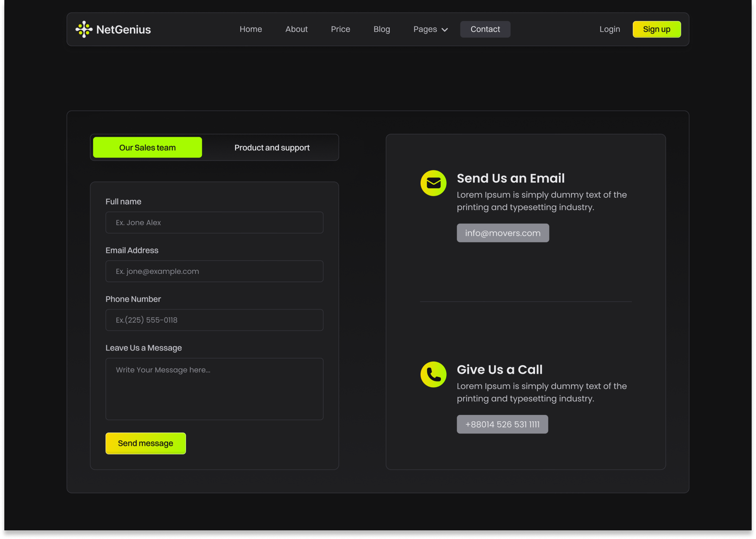Focus the Phone Number input field
This screenshot has height=539, width=756.
pos(214,320)
